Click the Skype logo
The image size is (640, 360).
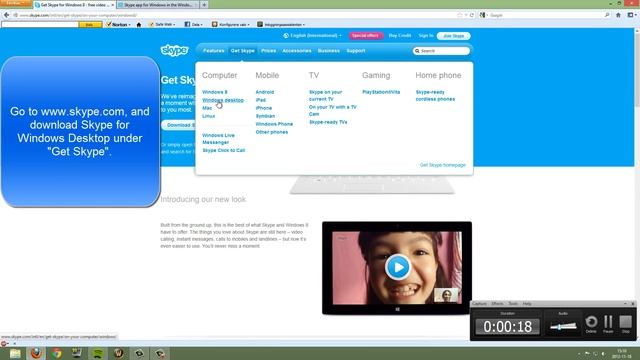tap(174, 50)
